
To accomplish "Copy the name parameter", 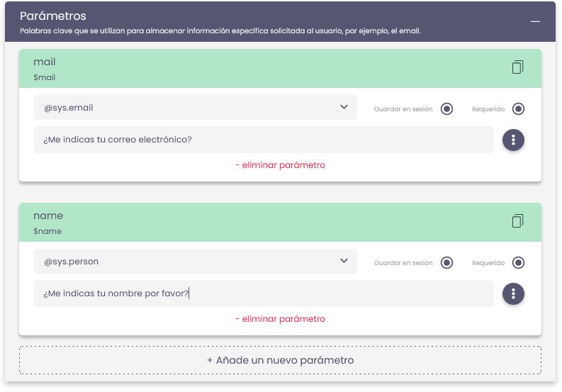I will (517, 221).
